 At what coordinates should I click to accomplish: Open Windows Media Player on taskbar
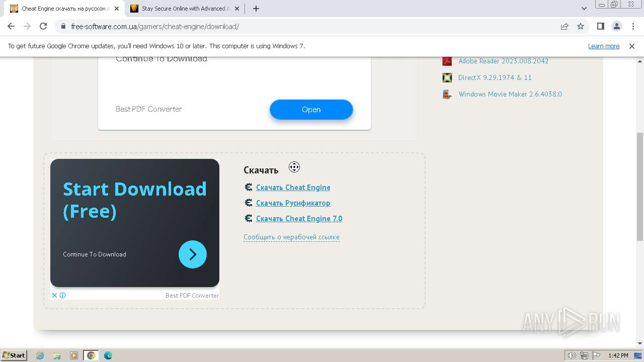(74, 355)
